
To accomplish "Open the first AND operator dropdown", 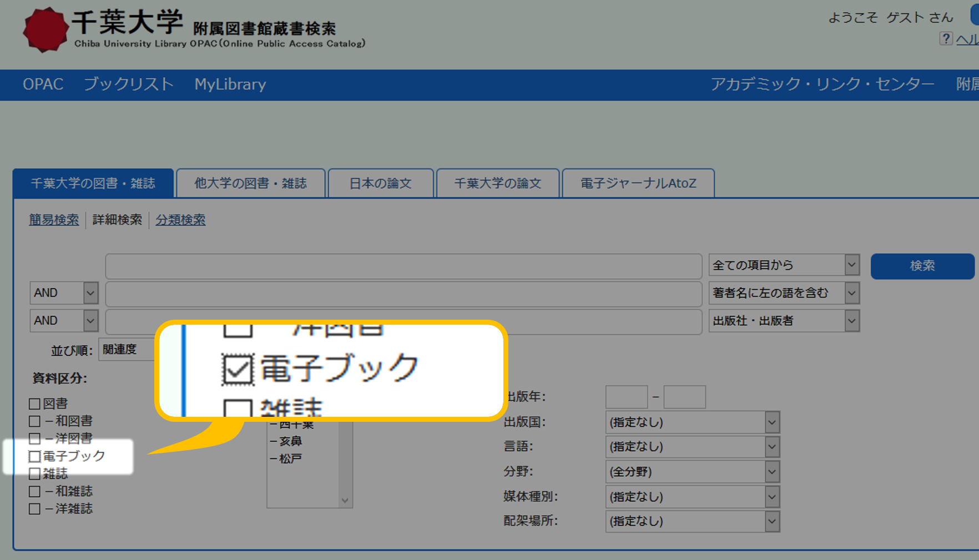I will [64, 293].
